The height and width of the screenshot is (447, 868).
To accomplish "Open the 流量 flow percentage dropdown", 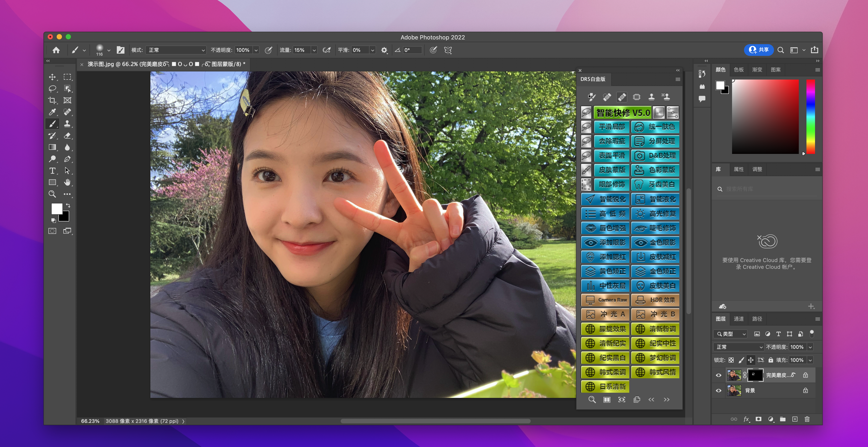I will tap(314, 50).
